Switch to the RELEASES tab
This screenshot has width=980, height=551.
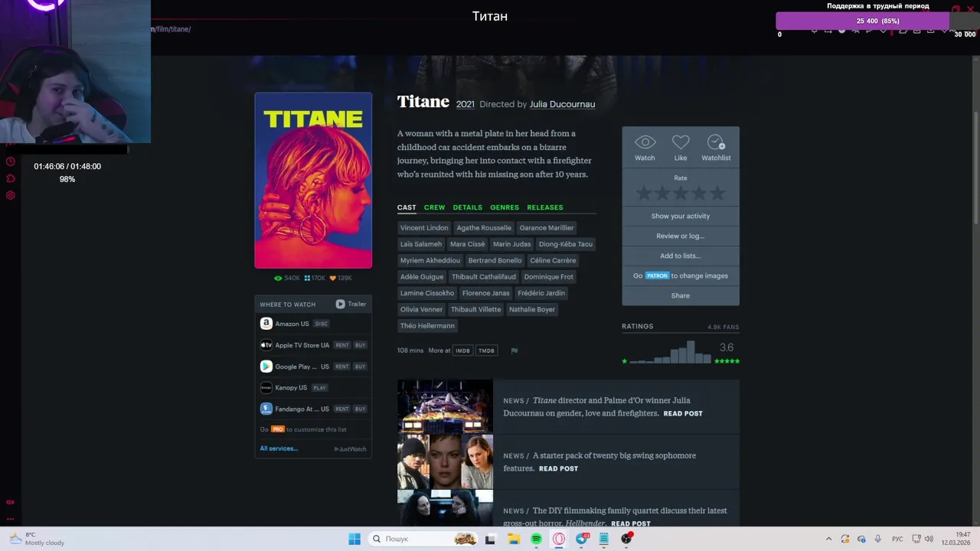click(x=545, y=207)
